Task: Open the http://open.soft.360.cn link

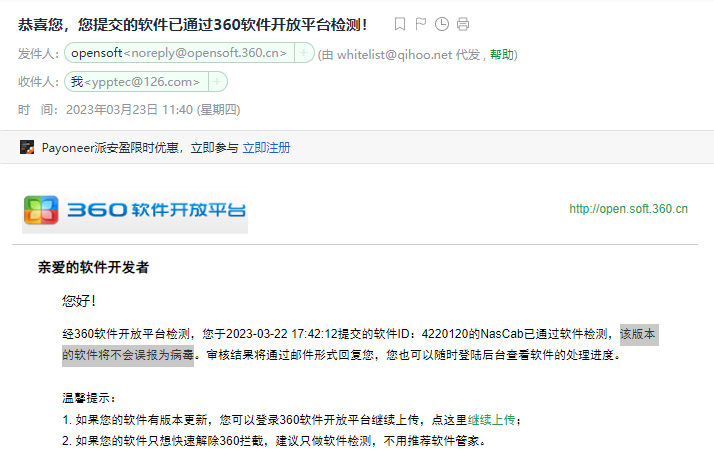Action: pyautogui.click(x=628, y=209)
